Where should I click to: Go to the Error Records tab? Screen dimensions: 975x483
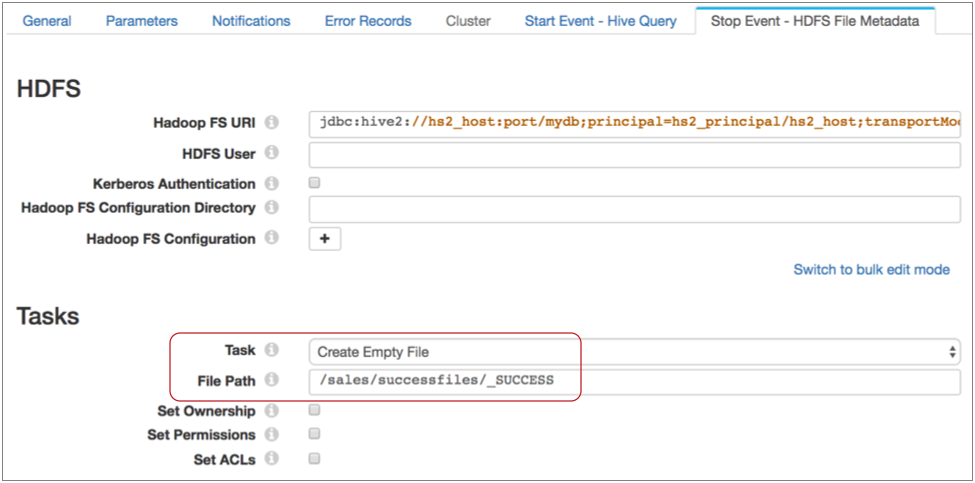367,21
